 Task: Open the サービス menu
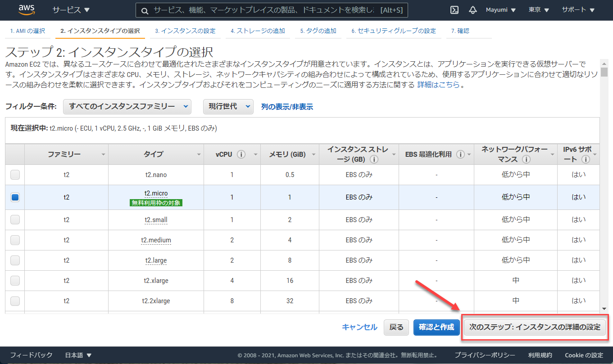pyautogui.click(x=71, y=10)
